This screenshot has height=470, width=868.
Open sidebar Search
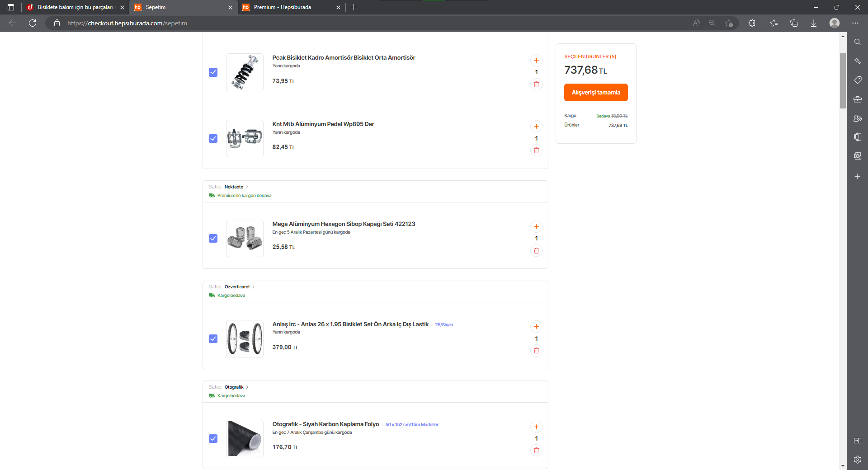858,42
